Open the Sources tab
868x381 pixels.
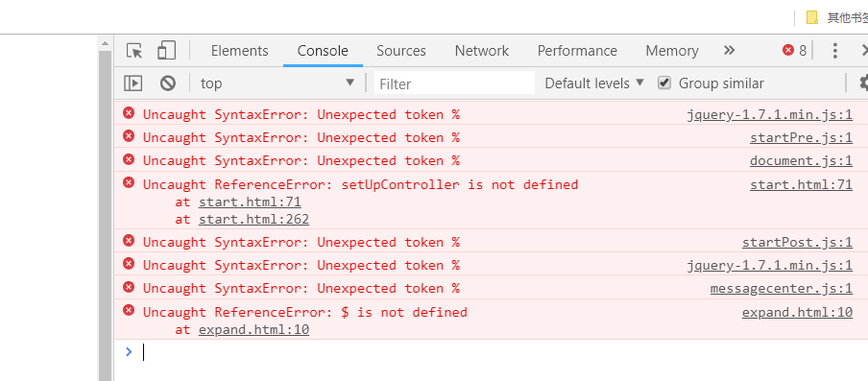pyautogui.click(x=401, y=51)
